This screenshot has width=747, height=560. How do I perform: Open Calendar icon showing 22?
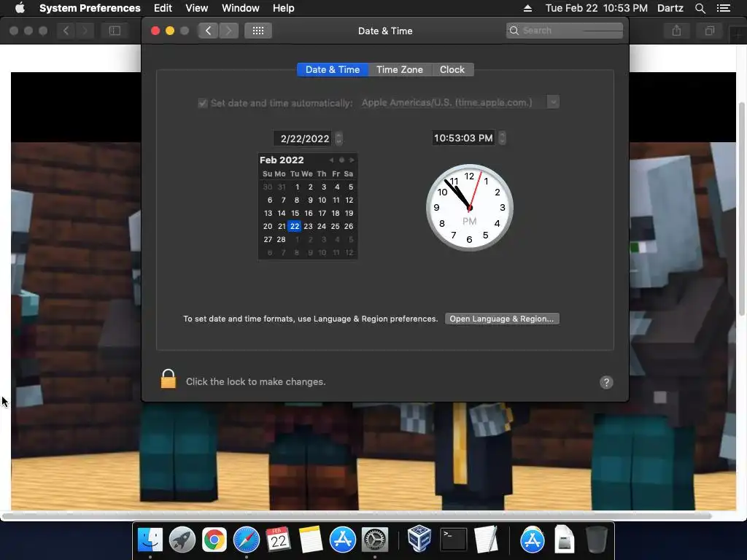point(278,540)
